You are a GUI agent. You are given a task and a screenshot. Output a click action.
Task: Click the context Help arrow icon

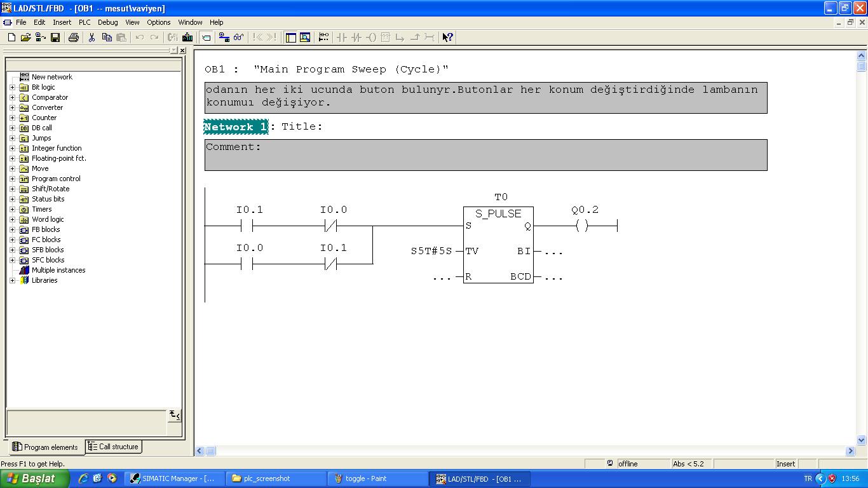tap(447, 37)
